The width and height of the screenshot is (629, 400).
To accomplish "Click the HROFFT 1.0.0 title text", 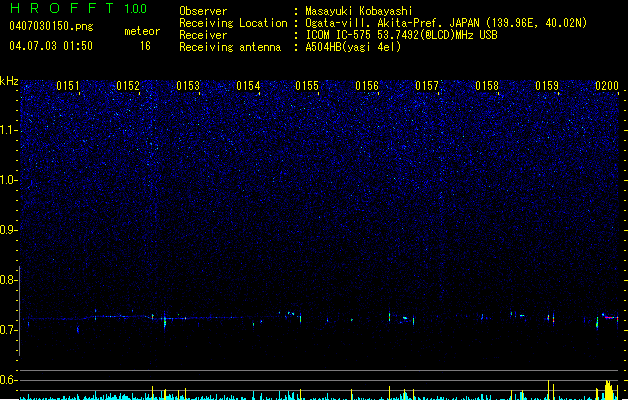I will (79, 8).
